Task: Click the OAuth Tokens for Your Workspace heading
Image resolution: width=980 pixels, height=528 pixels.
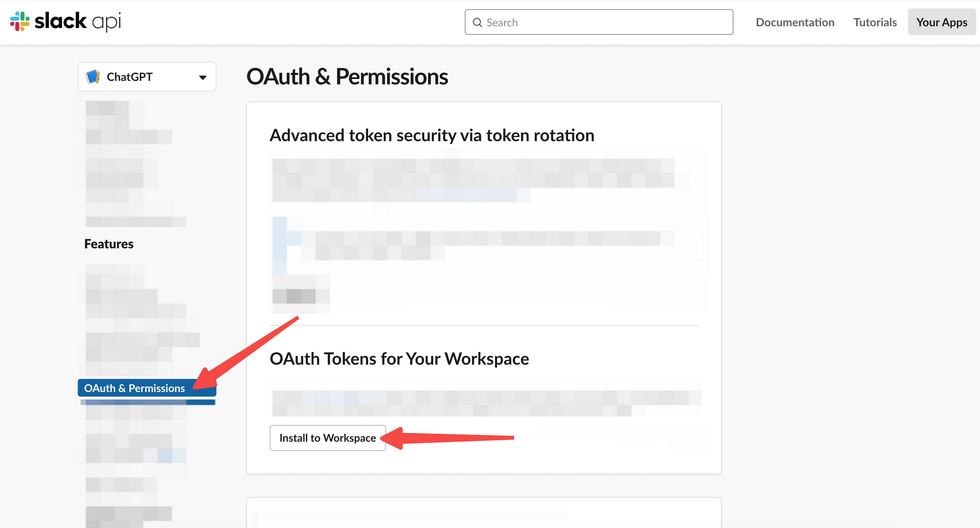Action: pyautogui.click(x=399, y=358)
